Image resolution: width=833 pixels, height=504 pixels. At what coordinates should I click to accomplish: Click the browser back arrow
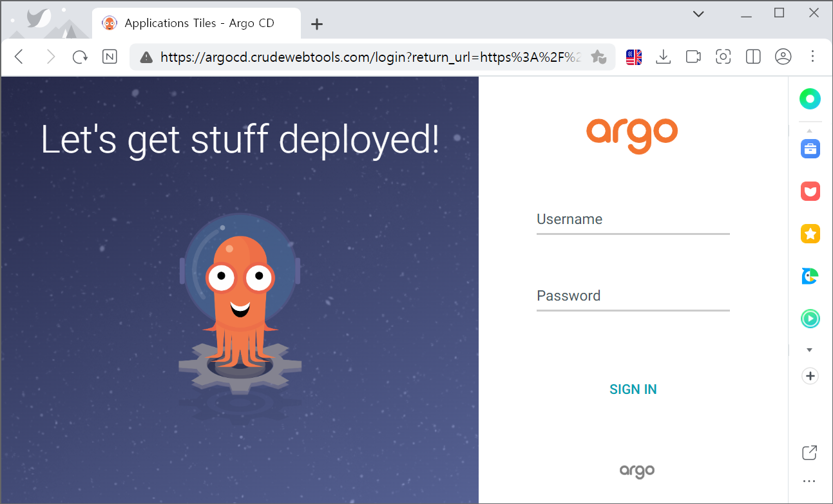click(x=19, y=57)
